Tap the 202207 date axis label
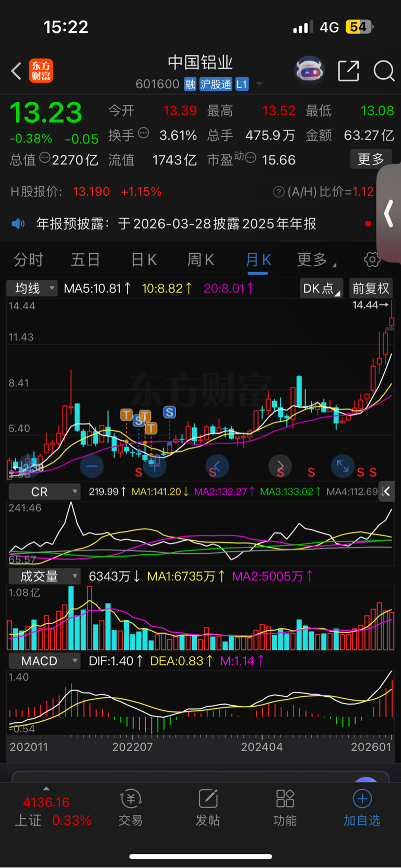The height and width of the screenshot is (868, 401). point(133,747)
